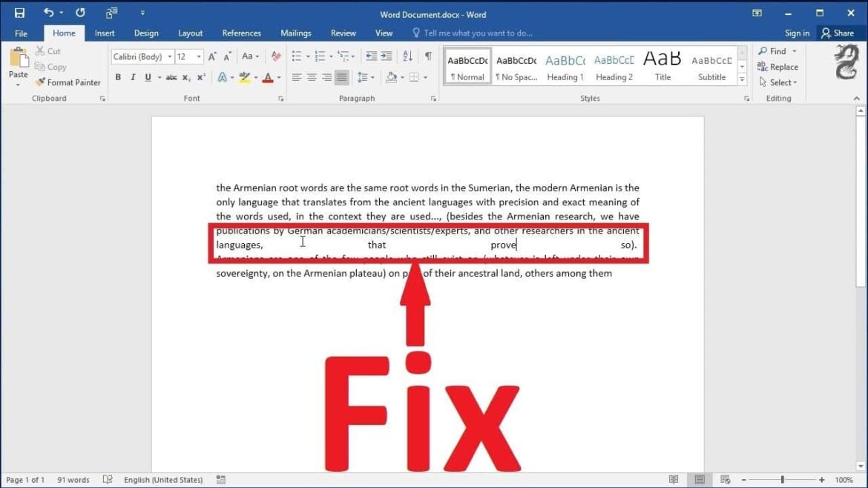This screenshot has height=488, width=868.
Task: Open the References tab
Action: pos(241,33)
